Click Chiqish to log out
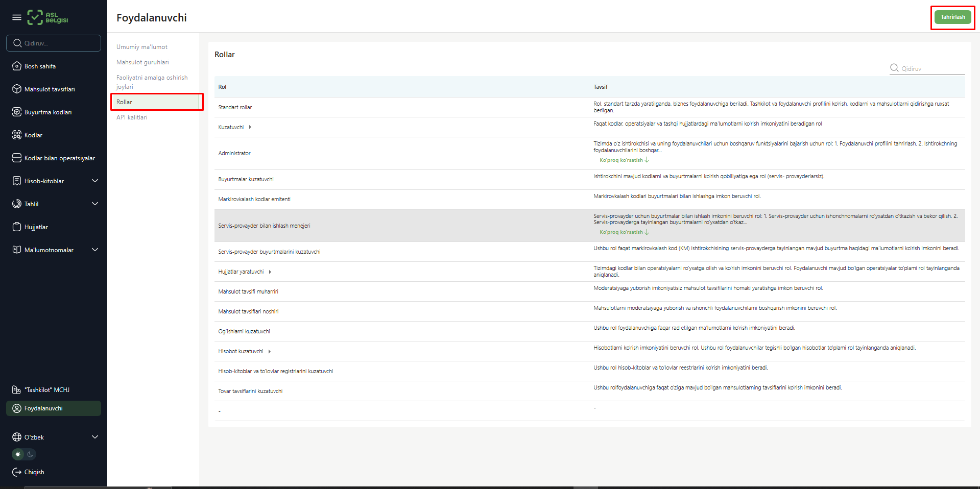 [34, 472]
